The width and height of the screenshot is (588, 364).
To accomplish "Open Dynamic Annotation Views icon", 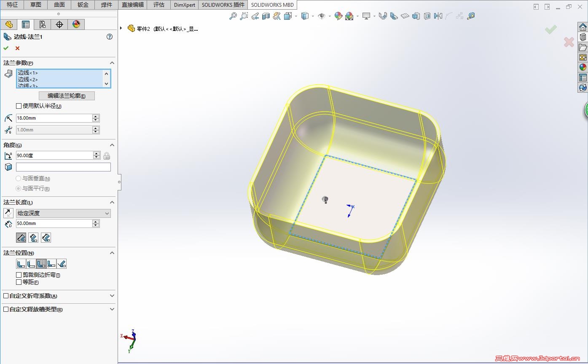I will (277, 16).
